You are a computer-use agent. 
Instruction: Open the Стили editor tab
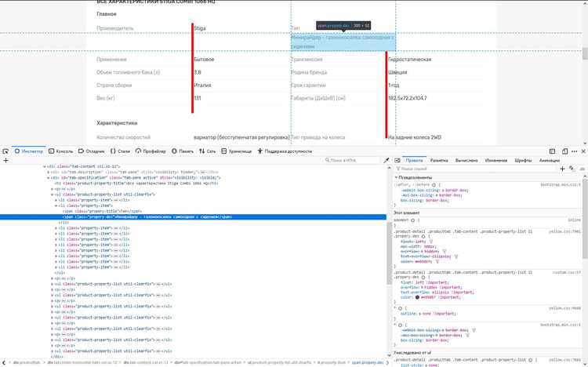pos(120,151)
